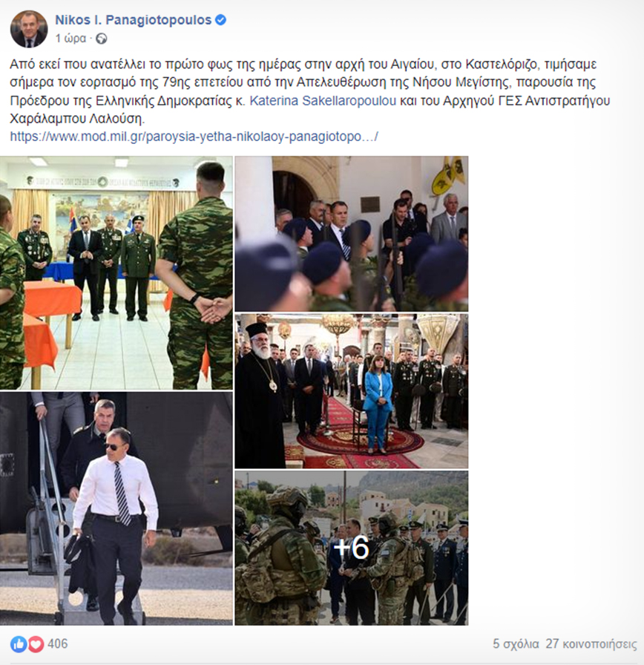Open photo of minister descending helicopter stairs
The width and height of the screenshot is (644, 665).
click(116, 508)
